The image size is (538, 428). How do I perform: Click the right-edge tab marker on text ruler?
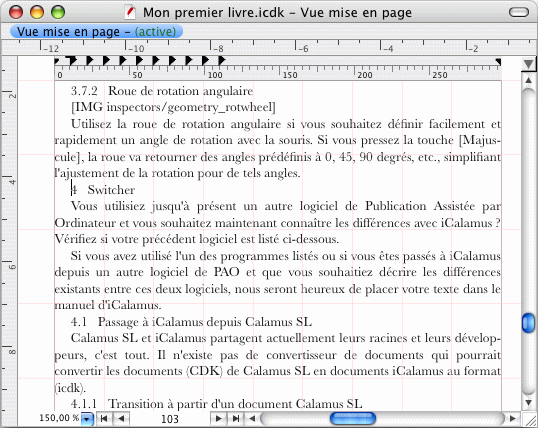(498, 61)
